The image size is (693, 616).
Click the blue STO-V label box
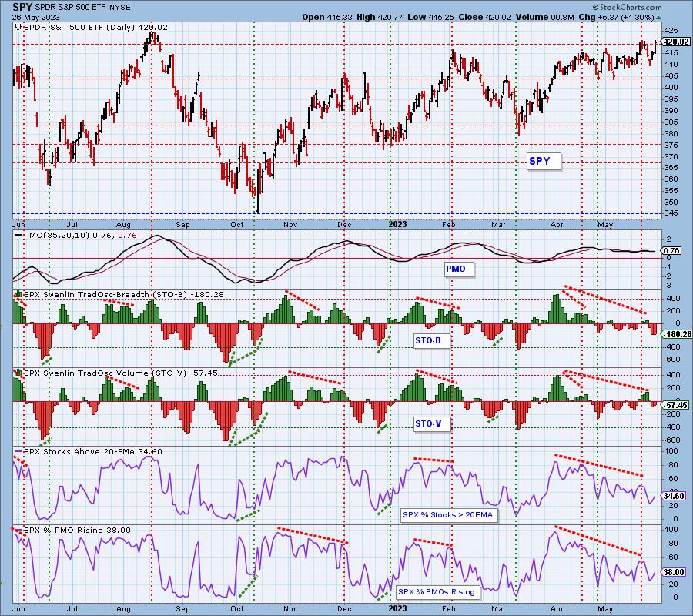click(x=432, y=423)
